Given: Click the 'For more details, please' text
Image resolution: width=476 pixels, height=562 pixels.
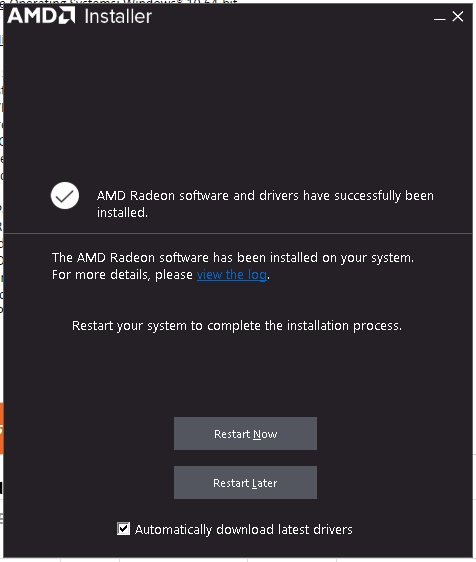Looking at the screenshot, I should click(122, 275).
